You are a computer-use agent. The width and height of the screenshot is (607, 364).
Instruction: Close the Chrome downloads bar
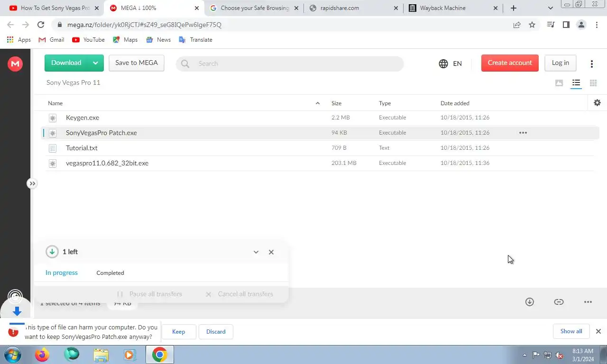pos(598,331)
